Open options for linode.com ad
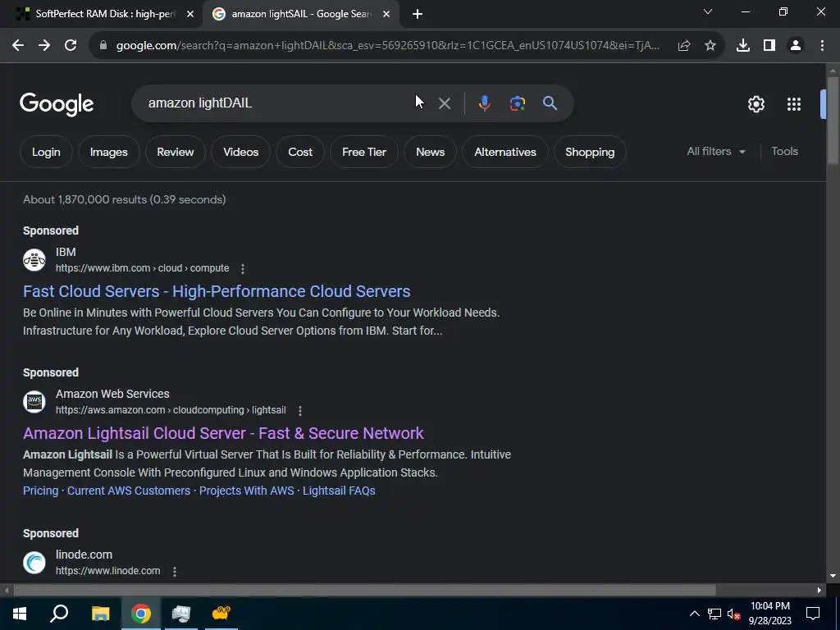The width and height of the screenshot is (840, 630). [x=175, y=571]
